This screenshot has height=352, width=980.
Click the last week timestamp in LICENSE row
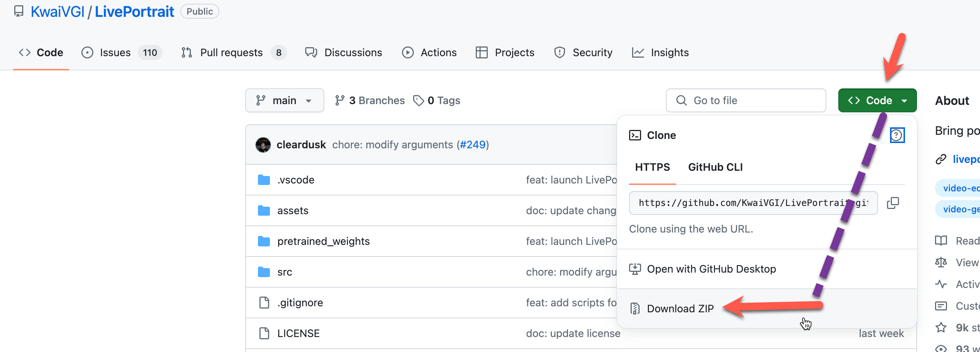881,333
